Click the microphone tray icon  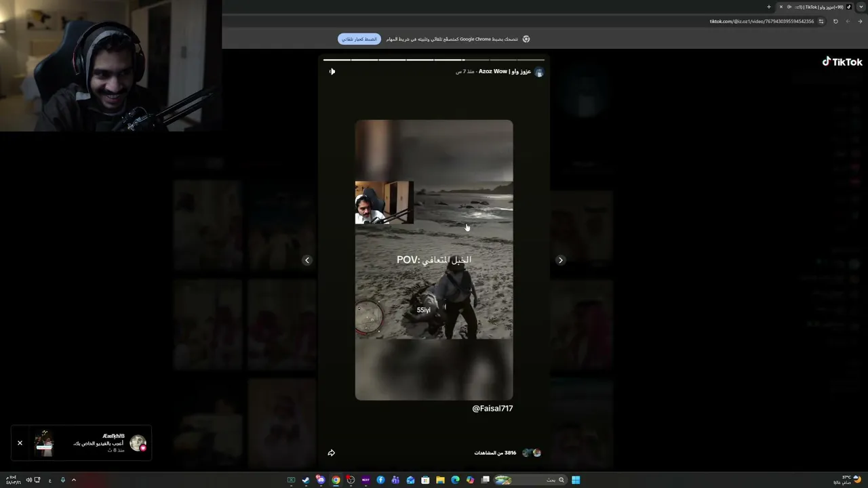62,480
